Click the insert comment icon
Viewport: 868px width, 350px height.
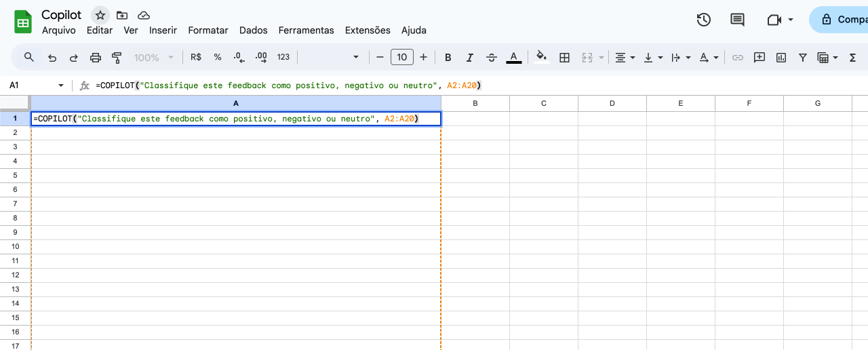759,58
